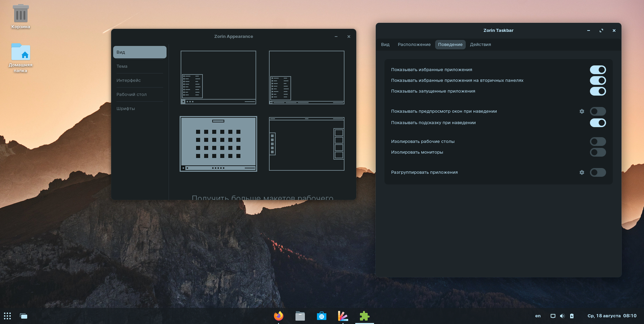Launch Firefox from the taskbar
The width and height of the screenshot is (644, 324).
click(x=279, y=316)
